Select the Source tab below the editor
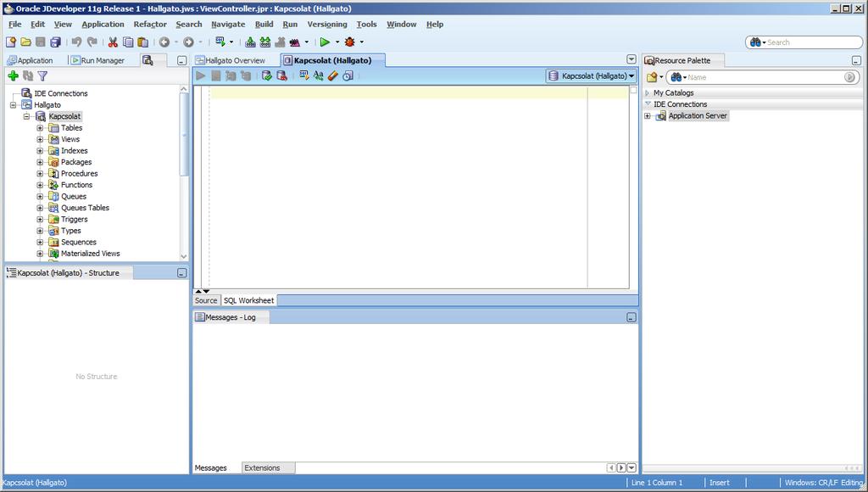 (x=206, y=300)
